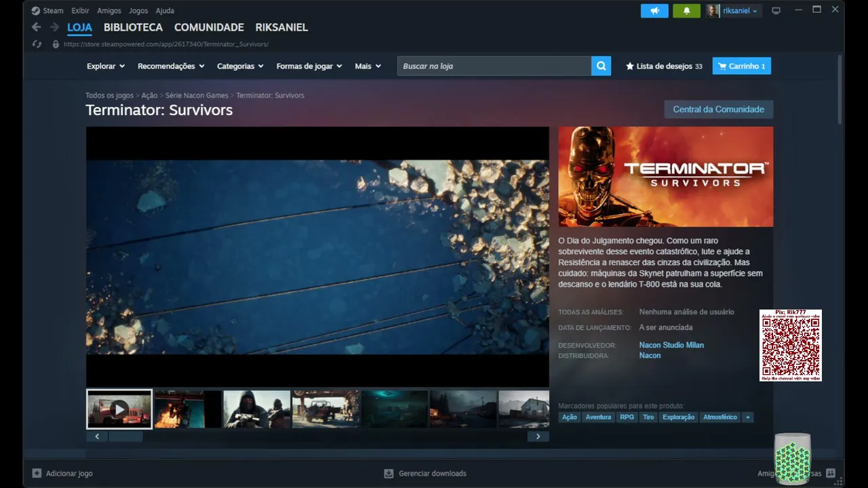Click the main trailer video area

pos(317,257)
